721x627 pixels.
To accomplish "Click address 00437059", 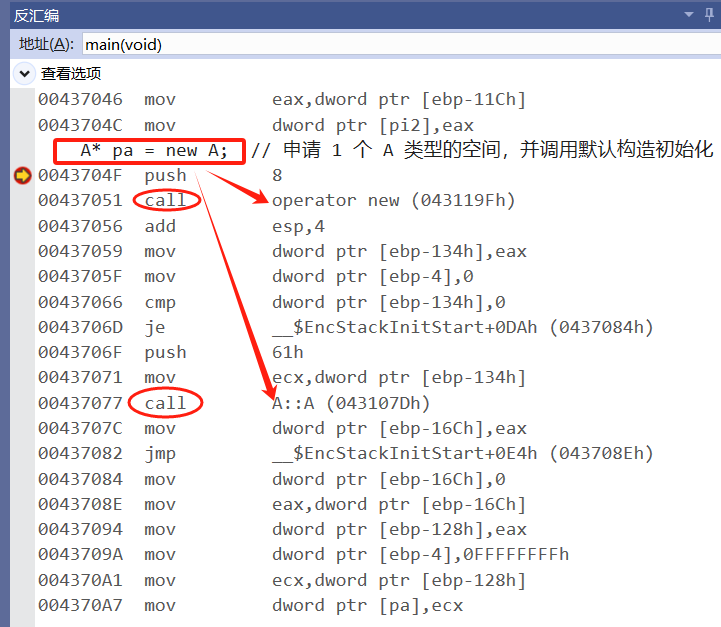I will pos(80,251).
